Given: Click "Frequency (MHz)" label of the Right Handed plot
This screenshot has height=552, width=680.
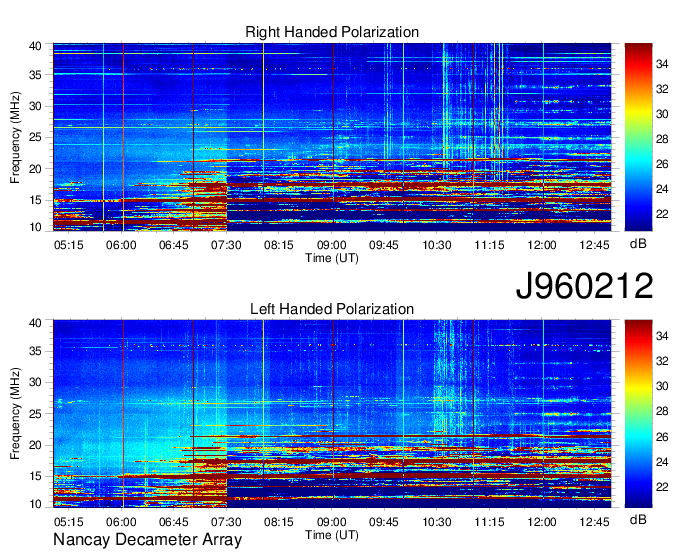Looking at the screenshot, I should pyautogui.click(x=15, y=137).
